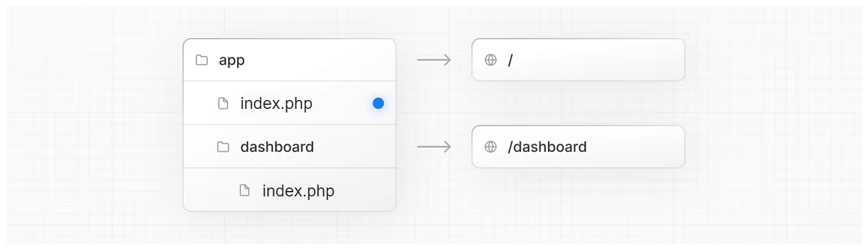This screenshot has height=250, width=868.
Task: Click the blue dot next to index.php
Action: coord(378,104)
